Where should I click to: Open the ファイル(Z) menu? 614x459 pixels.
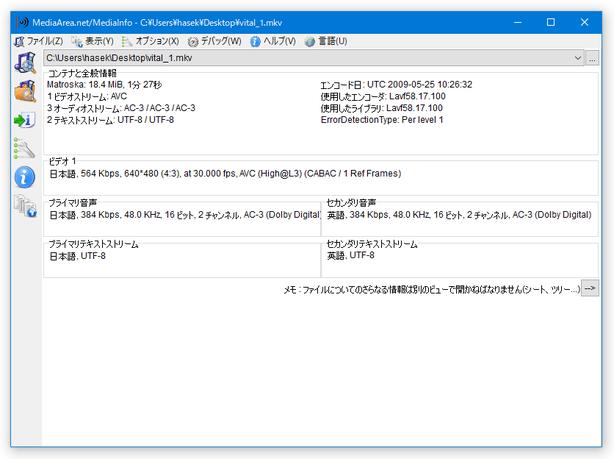point(38,41)
